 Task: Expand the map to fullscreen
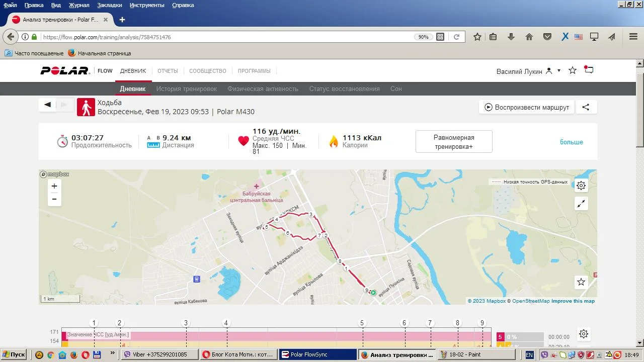[581, 204]
